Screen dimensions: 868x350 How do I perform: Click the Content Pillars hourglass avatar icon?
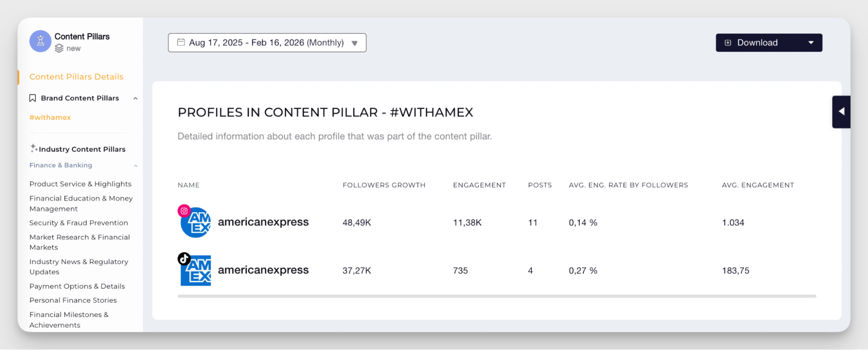click(x=40, y=41)
